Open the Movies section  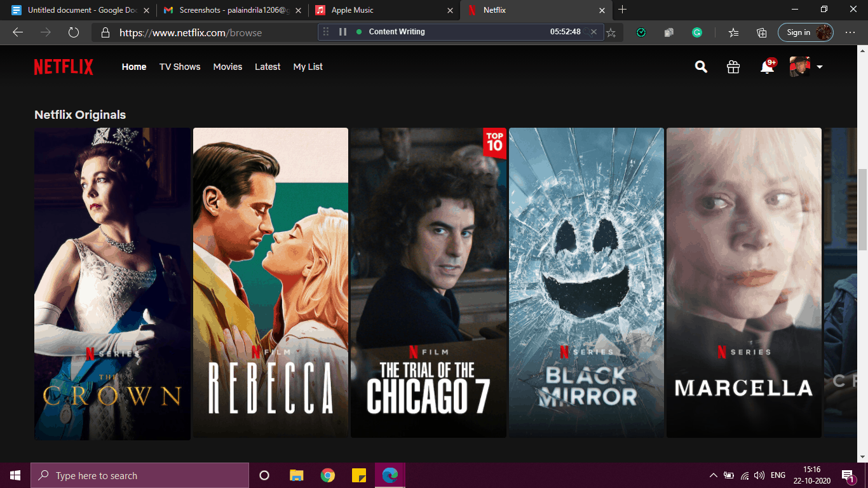pyautogui.click(x=227, y=67)
